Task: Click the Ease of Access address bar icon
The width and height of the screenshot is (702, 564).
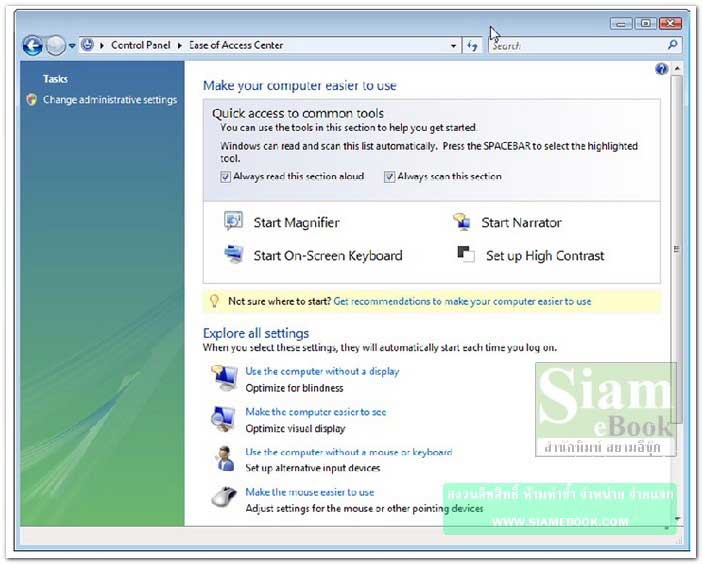Action: (88, 45)
